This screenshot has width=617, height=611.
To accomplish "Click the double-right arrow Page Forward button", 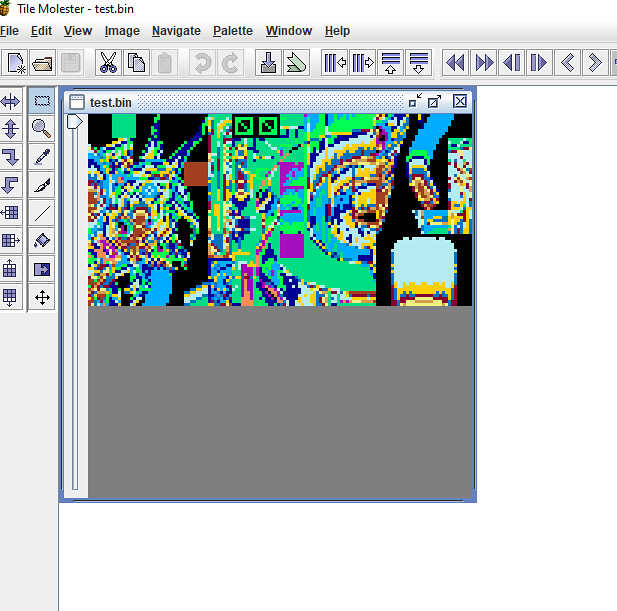I will point(484,63).
